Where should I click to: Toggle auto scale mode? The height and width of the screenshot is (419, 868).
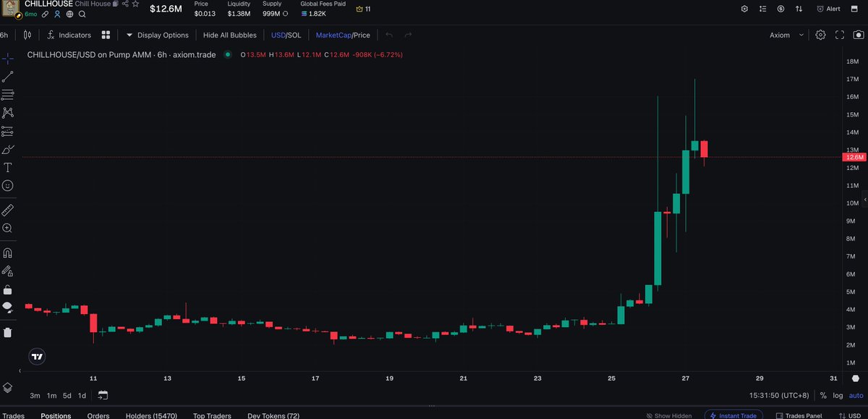856,396
